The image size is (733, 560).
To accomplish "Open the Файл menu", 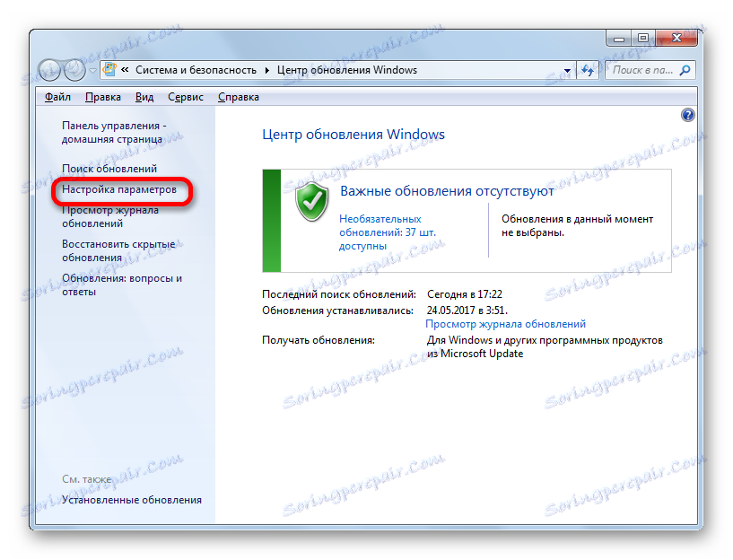I will coord(57,97).
